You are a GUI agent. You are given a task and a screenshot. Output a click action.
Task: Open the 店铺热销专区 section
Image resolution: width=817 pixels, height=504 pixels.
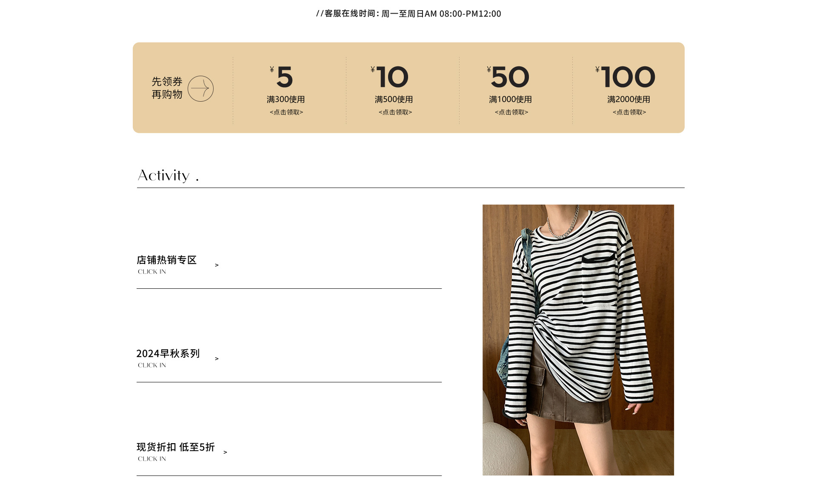coord(166,260)
